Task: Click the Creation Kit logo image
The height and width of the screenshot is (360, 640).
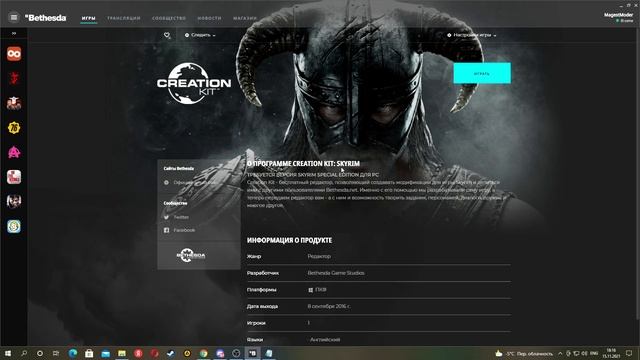Action: (193, 83)
